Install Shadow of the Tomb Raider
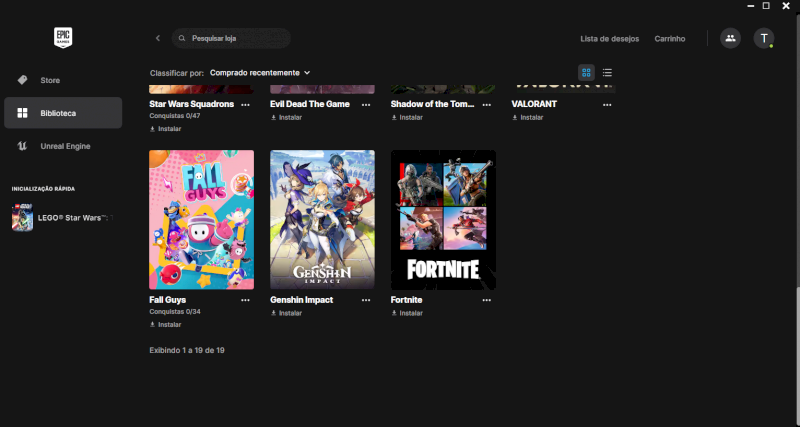The width and height of the screenshot is (800, 427). [x=407, y=117]
